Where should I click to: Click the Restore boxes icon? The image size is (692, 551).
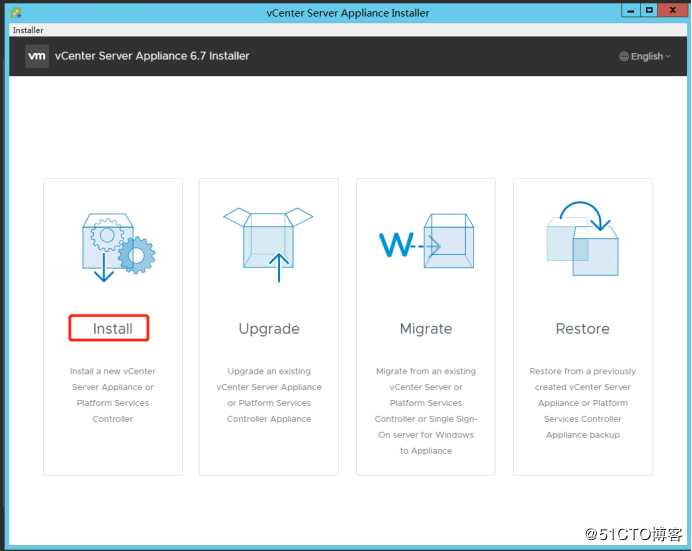tap(583, 239)
